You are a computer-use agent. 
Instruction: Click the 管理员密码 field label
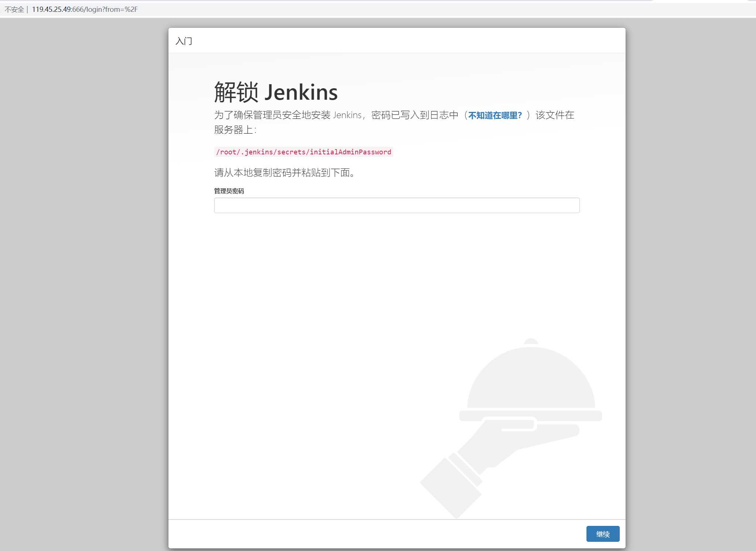coord(229,191)
